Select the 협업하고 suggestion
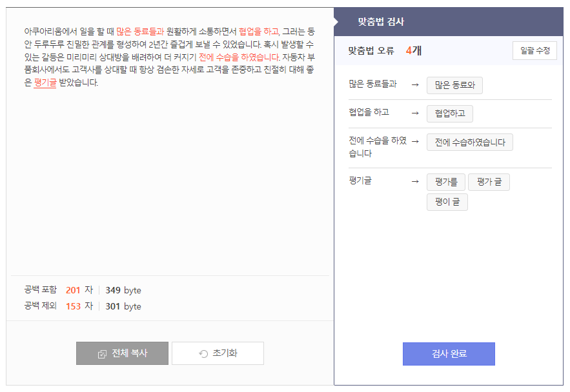The image size is (570, 392). (450, 113)
